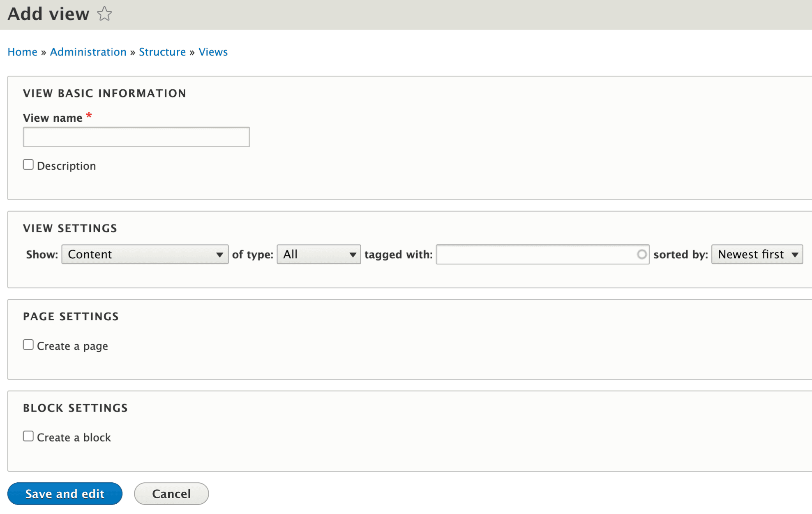Focus the View name text field
The height and width of the screenshot is (514, 812).
coord(136,137)
